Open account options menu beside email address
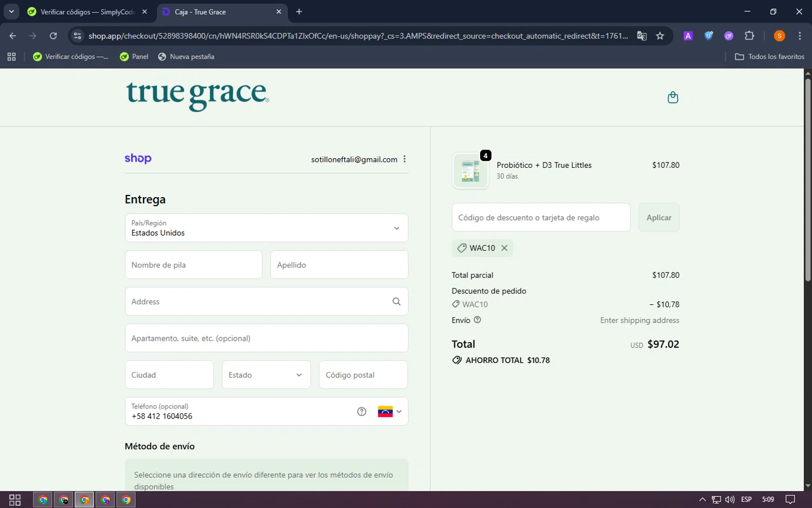Screen dimensions: 812x508 [x=404, y=159]
